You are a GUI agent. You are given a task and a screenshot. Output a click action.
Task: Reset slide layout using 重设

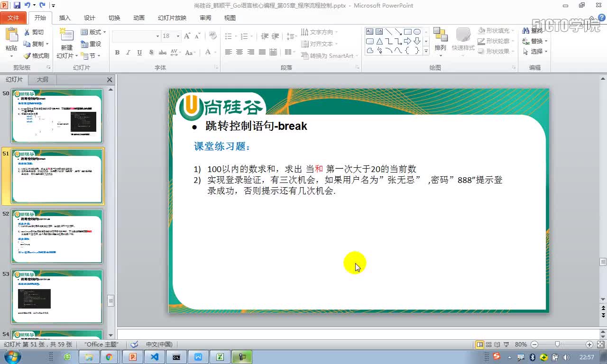tap(92, 44)
